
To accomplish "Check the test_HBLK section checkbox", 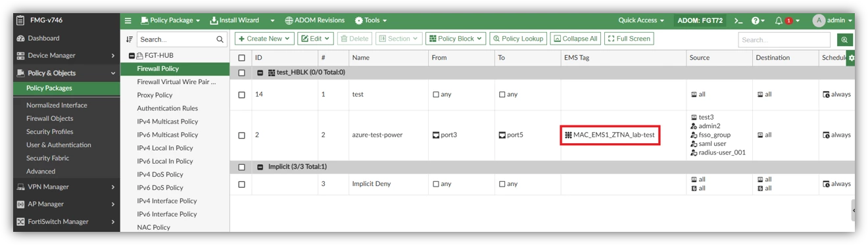I will pyautogui.click(x=241, y=72).
